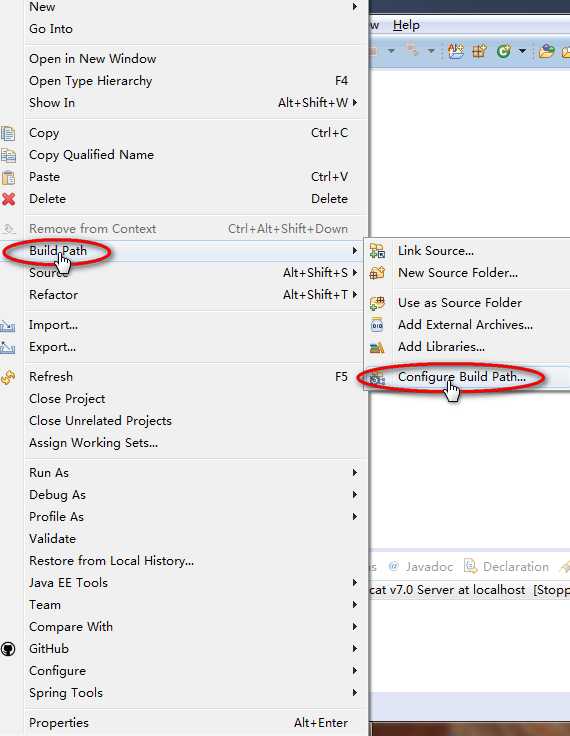570x736 pixels.
Task: Click the open folder toolbar icon
Action: point(546,51)
